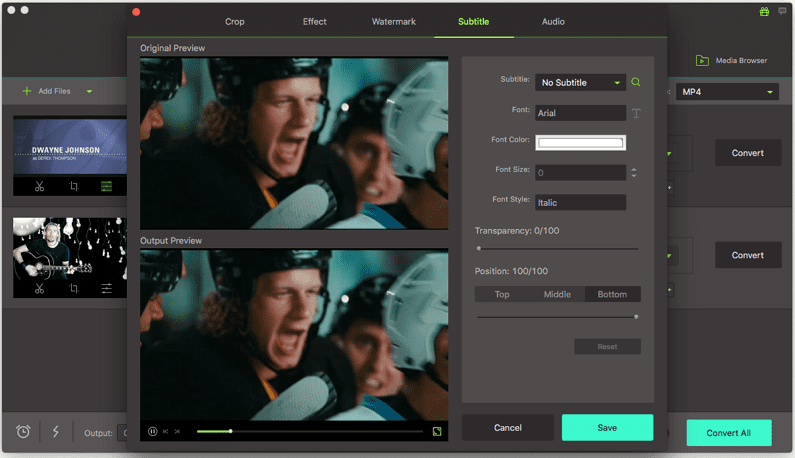The height and width of the screenshot is (458, 795).
Task: Click the subtitle search magnifier icon
Action: (x=636, y=82)
